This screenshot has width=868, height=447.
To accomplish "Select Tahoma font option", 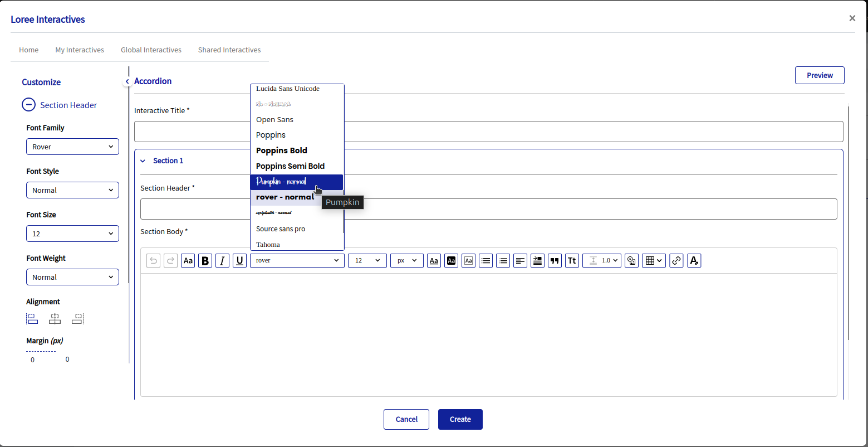I will pyautogui.click(x=297, y=244).
